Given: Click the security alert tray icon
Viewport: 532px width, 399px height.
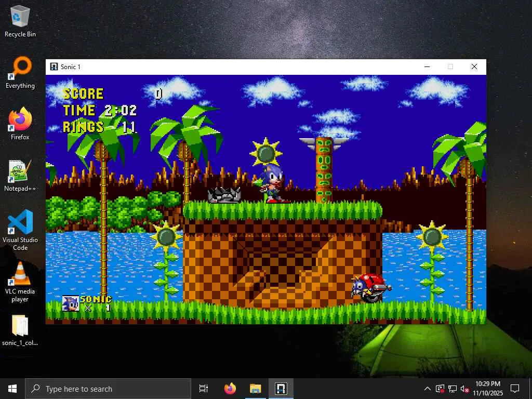Looking at the screenshot, I should 440,389.
